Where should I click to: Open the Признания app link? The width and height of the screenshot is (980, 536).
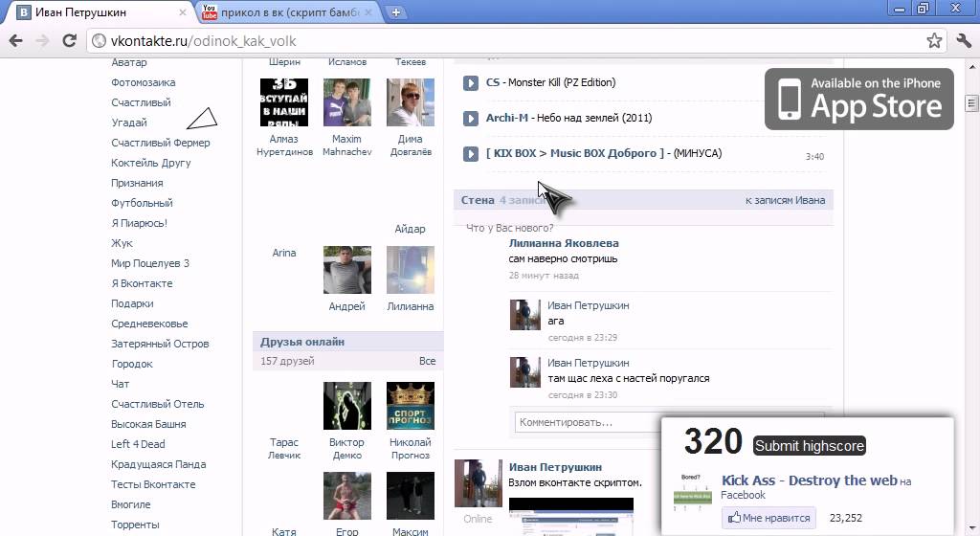pos(137,183)
